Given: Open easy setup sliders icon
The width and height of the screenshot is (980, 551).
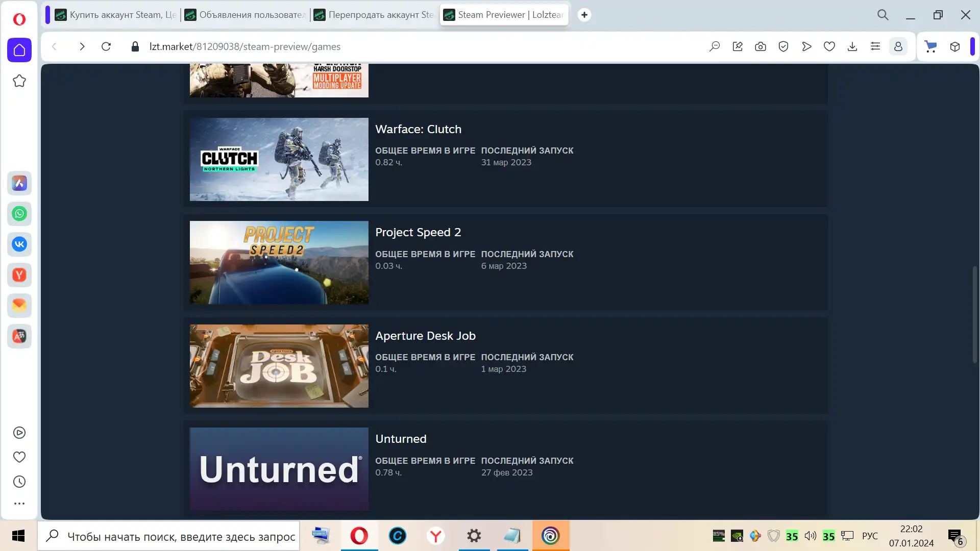Looking at the screenshot, I should (x=875, y=46).
